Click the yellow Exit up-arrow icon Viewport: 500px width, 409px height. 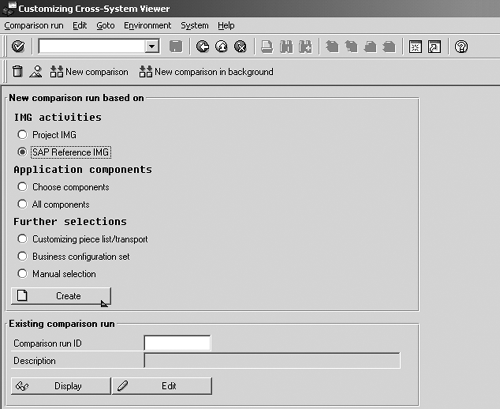(x=221, y=47)
